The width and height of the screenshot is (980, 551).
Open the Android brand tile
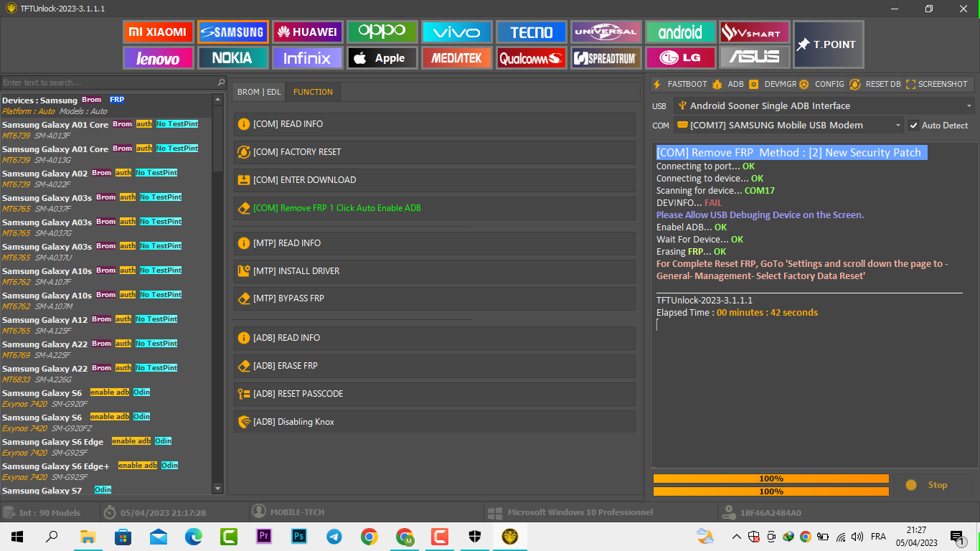(x=680, y=32)
